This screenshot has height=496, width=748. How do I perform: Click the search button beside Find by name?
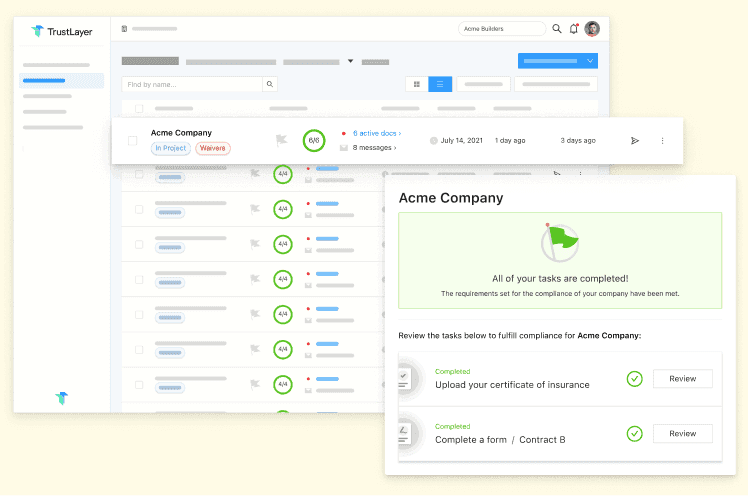coord(270,84)
